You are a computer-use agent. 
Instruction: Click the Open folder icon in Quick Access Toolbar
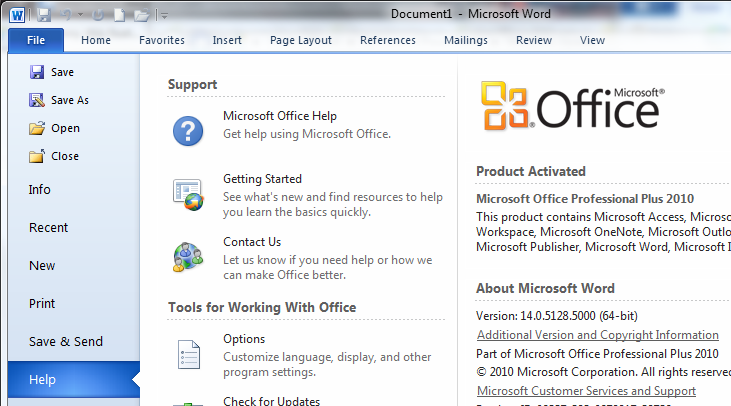(141, 15)
